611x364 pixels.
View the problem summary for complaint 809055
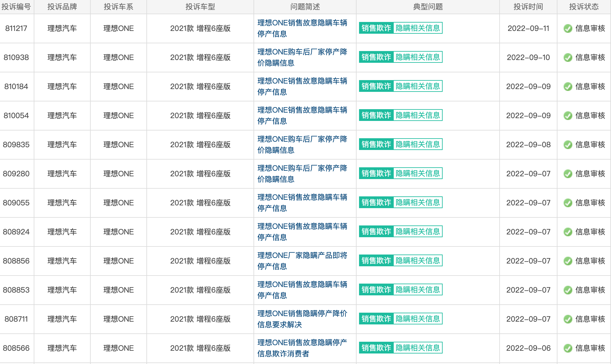point(302,203)
